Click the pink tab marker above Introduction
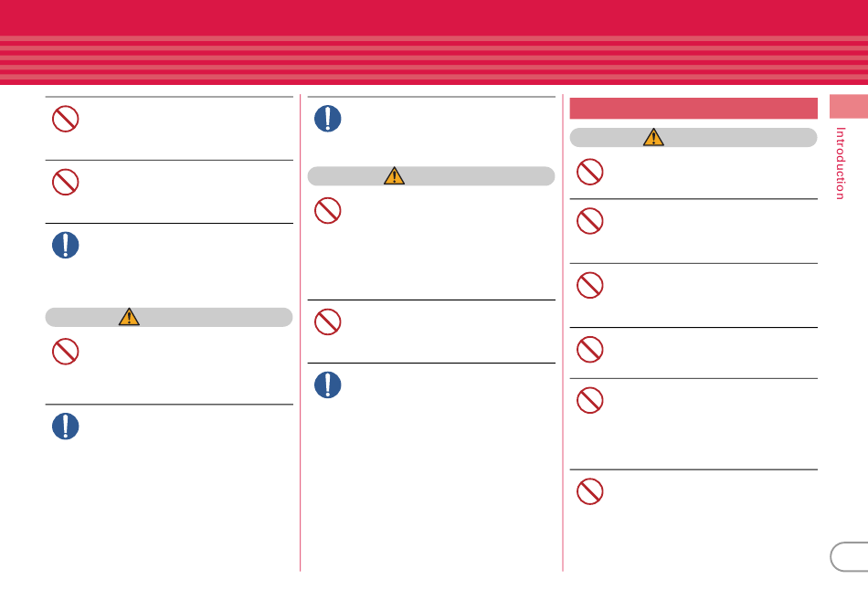This screenshot has width=868, height=590. [x=849, y=106]
